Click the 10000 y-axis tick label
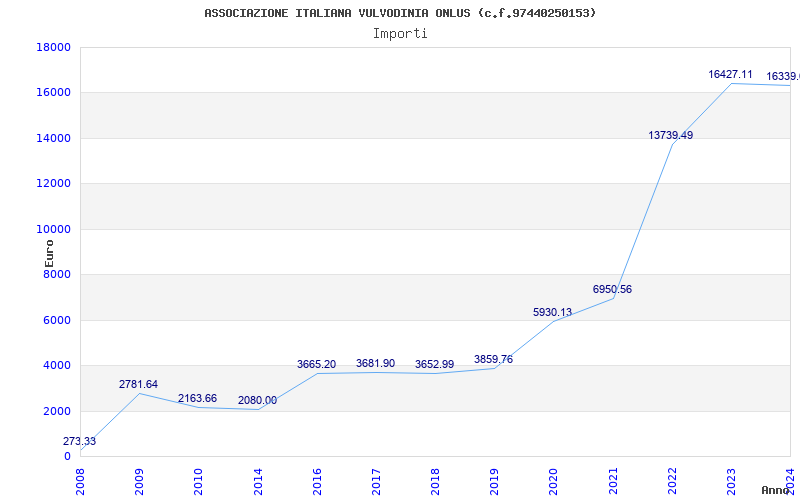800x500 pixels. pyautogui.click(x=53, y=229)
